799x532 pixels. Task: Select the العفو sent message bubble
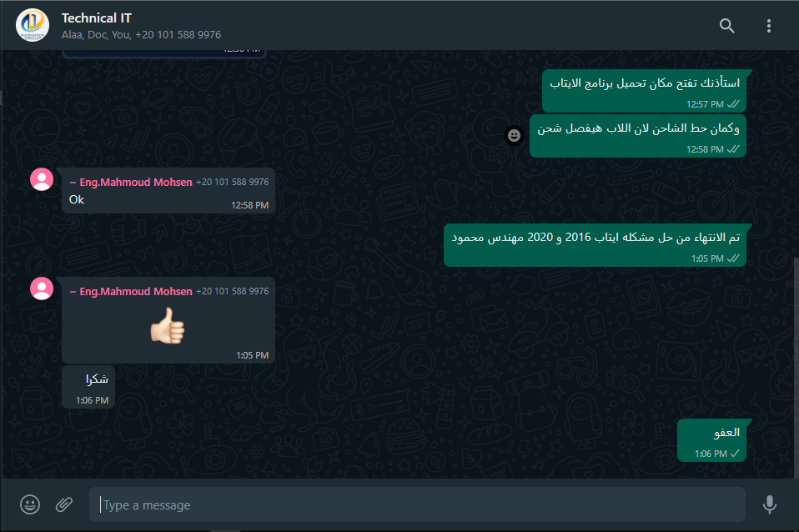click(x=712, y=441)
